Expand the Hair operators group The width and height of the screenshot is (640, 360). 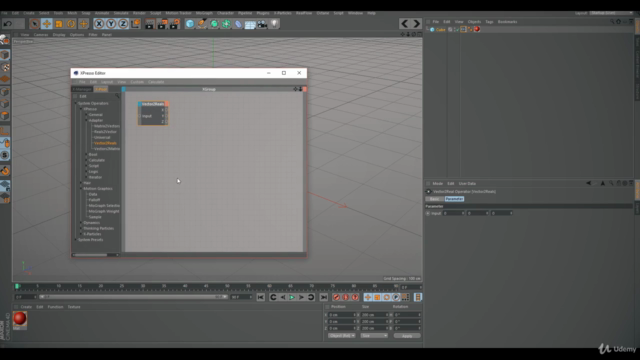point(81,183)
